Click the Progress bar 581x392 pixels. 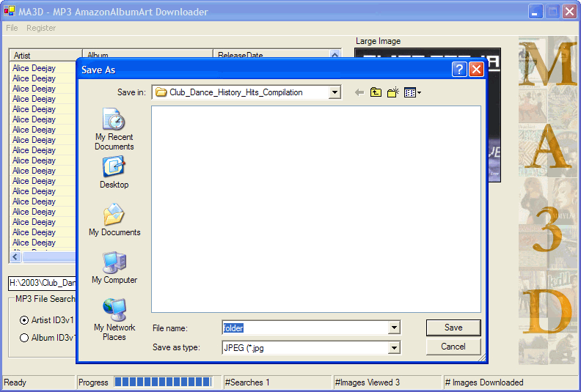point(164,382)
